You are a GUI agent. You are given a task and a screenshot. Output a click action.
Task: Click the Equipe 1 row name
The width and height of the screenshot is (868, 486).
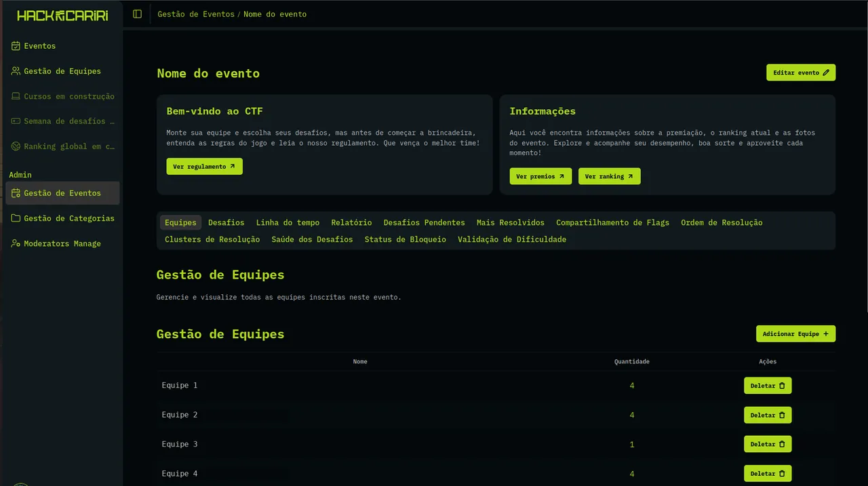(x=180, y=386)
